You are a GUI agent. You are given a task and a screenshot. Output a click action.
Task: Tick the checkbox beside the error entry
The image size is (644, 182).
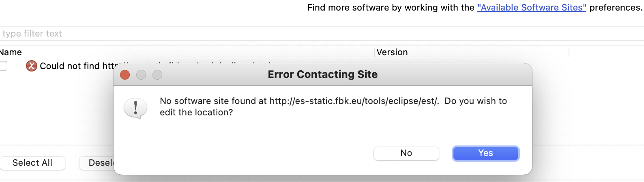pos(3,66)
